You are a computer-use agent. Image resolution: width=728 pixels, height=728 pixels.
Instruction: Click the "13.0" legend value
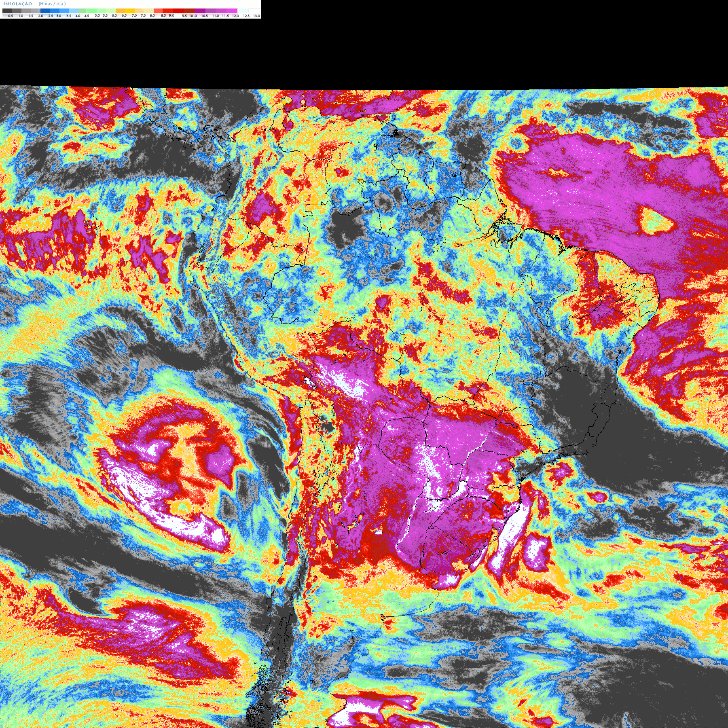256,16
